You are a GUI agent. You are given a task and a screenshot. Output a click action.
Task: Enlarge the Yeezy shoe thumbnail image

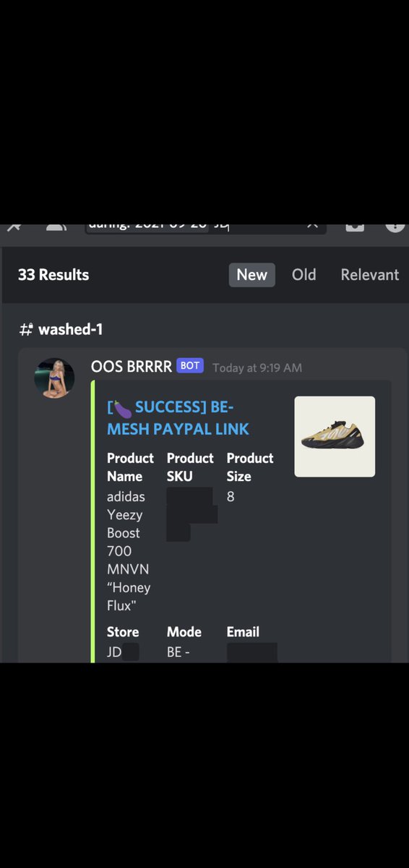[335, 436]
